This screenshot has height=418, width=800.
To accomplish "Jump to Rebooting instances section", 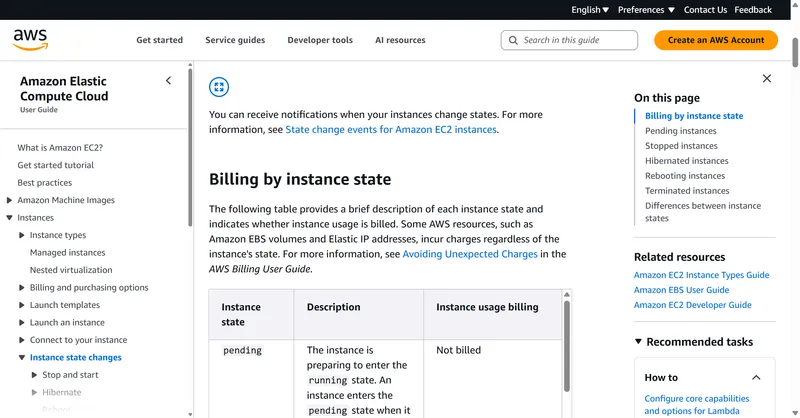I will pos(685,176).
